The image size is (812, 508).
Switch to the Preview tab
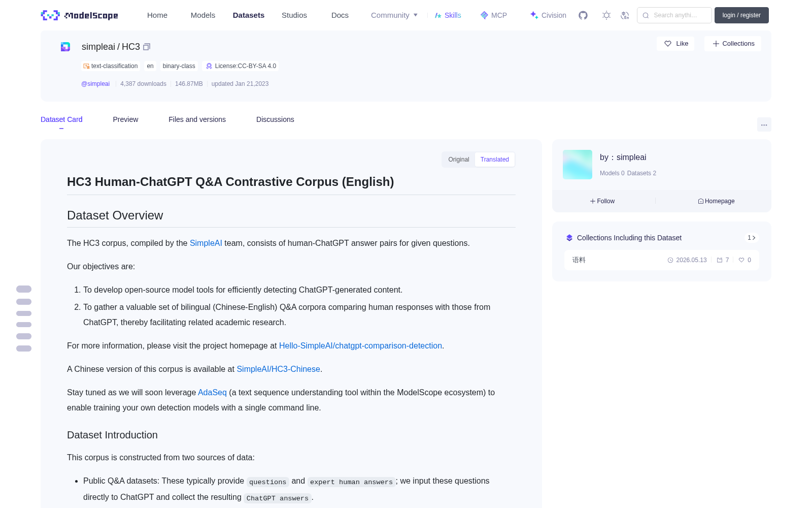point(125,119)
